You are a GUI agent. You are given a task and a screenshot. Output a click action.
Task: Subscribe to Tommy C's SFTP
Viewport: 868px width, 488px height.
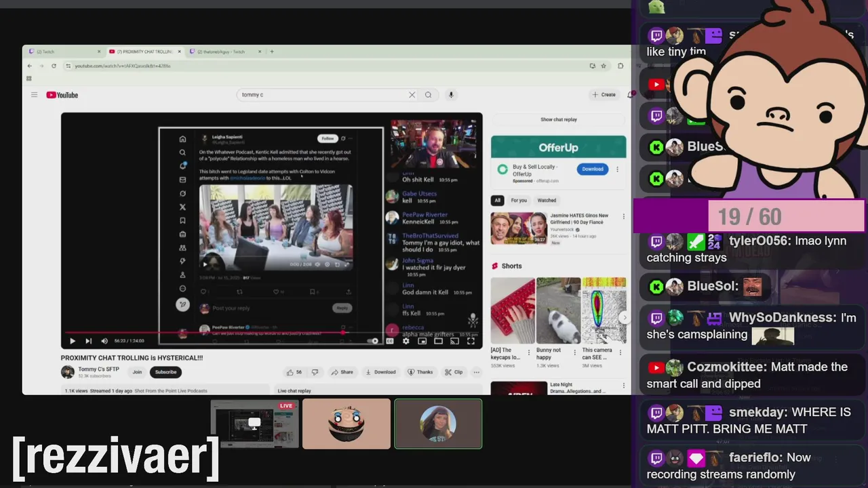pyautogui.click(x=165, y=372)
